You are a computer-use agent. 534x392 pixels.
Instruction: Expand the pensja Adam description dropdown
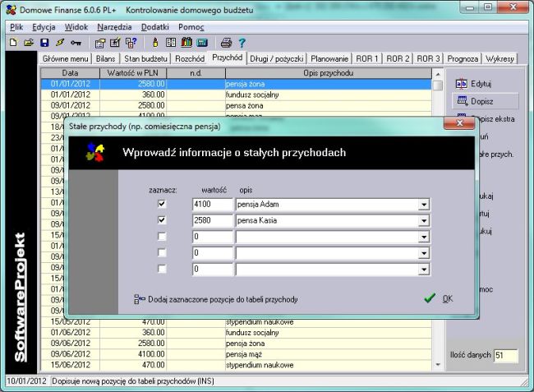(424, 204)
